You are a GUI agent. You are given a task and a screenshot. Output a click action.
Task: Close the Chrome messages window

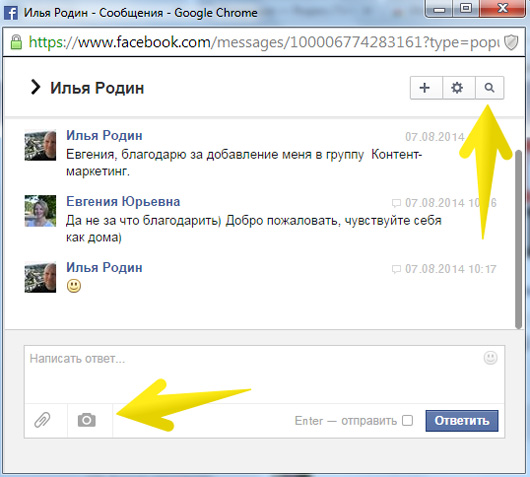[x=503, y=9]
